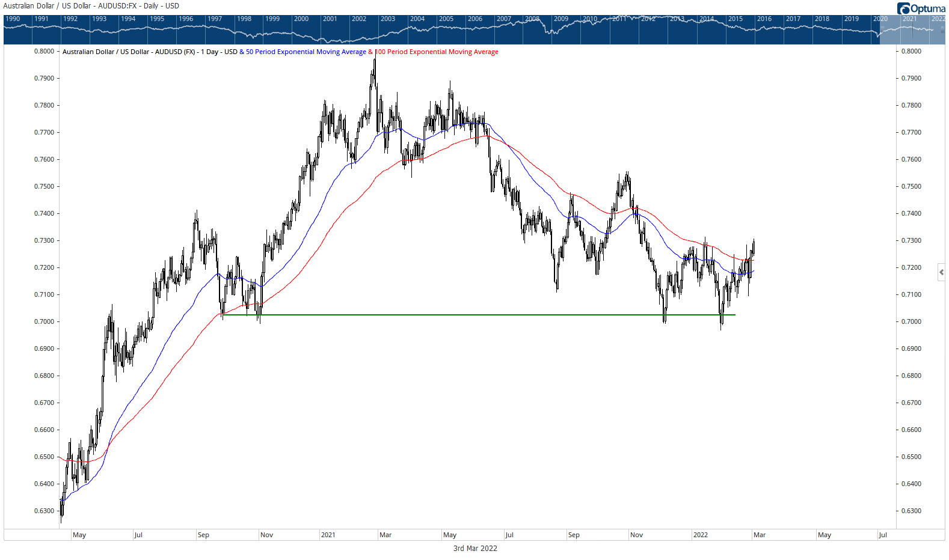Click the Optuma logo icon

click(903, 8)
